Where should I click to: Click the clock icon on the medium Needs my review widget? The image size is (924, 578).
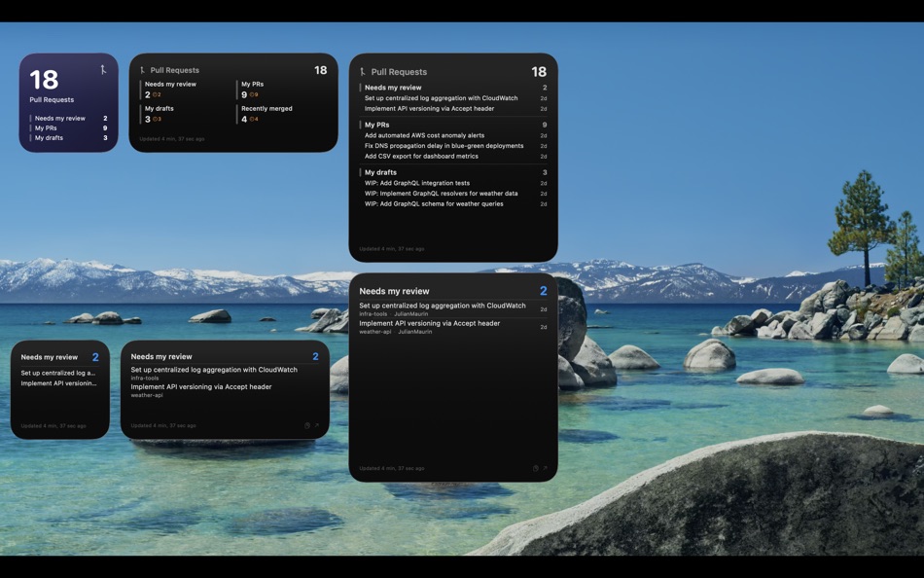306,424
